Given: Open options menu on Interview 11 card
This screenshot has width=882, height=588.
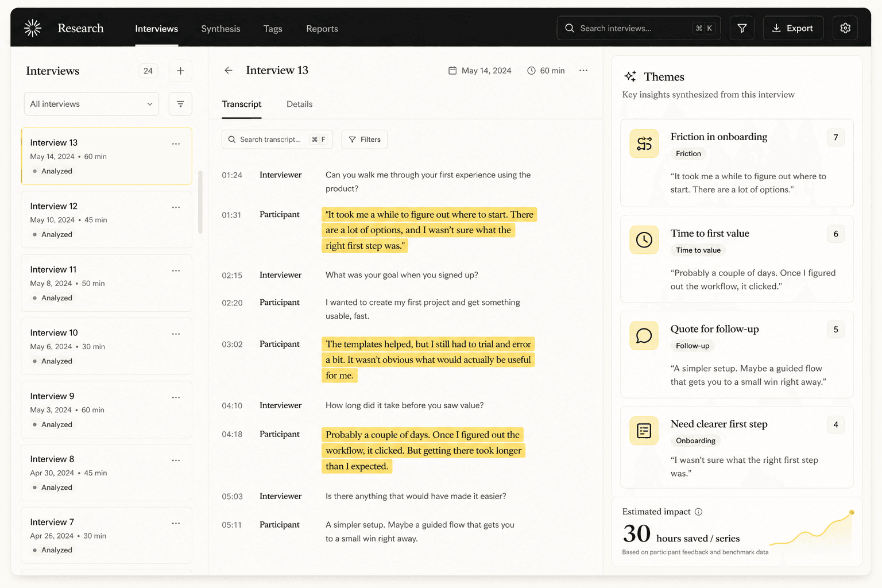Looking at the screenshot, I should [176, 270].
